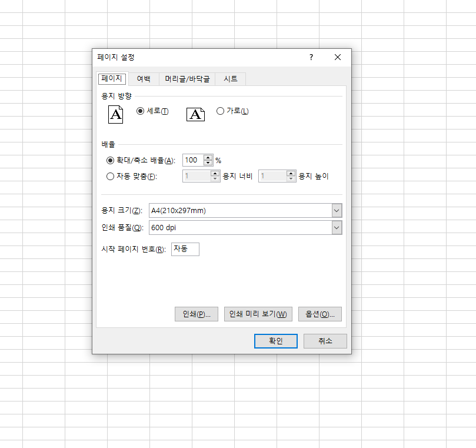Close the 페이지 설정 dialog
This screenshot has height=448, width=476.
click(x=338, y=57)
